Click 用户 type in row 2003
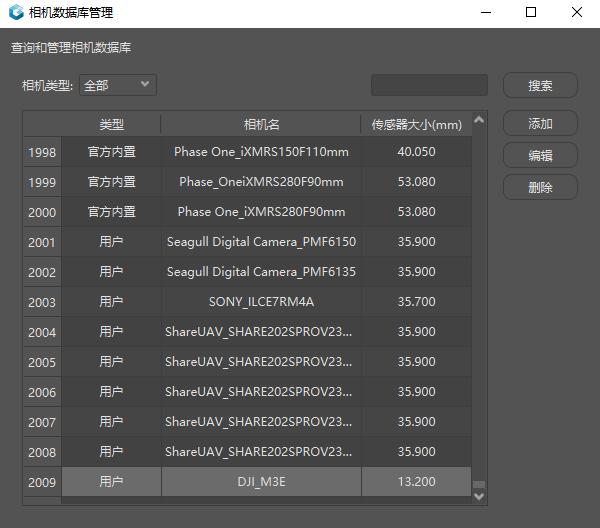This screenshot has width=600, height=528. [111, 302]
